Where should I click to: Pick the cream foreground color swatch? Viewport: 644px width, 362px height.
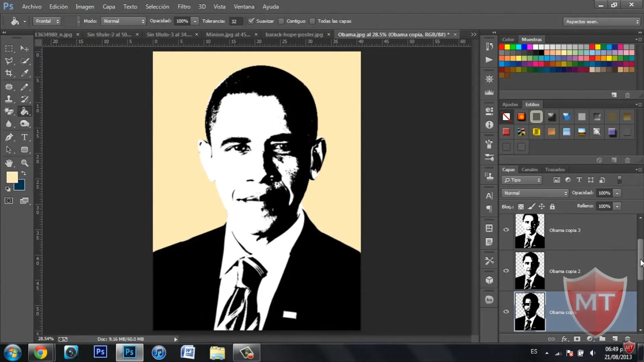click(x=11, y=177)
